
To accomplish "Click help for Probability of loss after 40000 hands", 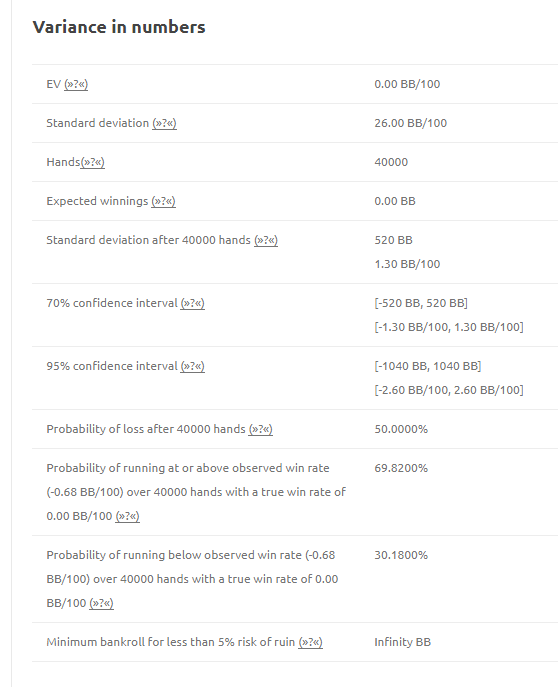I will coord(261,429).
